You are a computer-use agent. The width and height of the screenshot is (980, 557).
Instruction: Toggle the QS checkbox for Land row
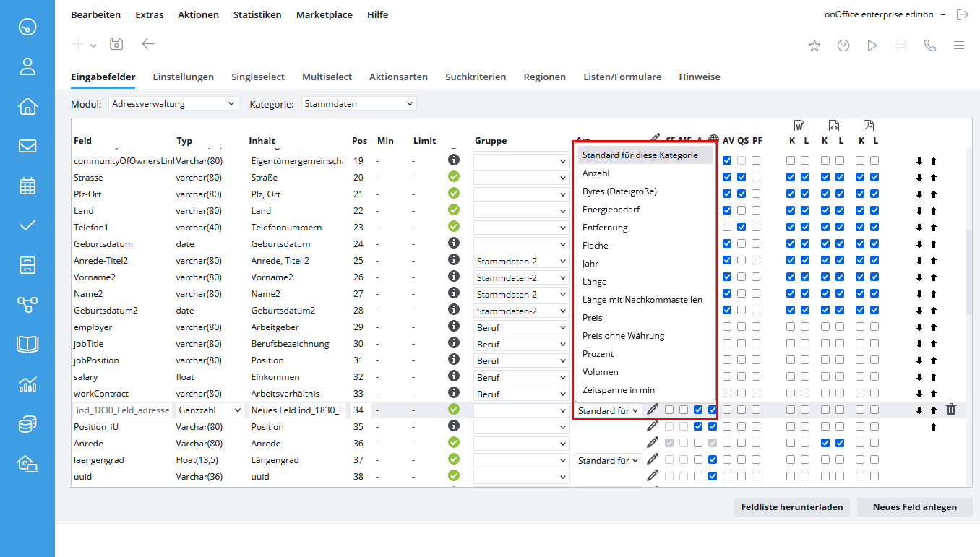pyautogui.click(x=742, y=210)
